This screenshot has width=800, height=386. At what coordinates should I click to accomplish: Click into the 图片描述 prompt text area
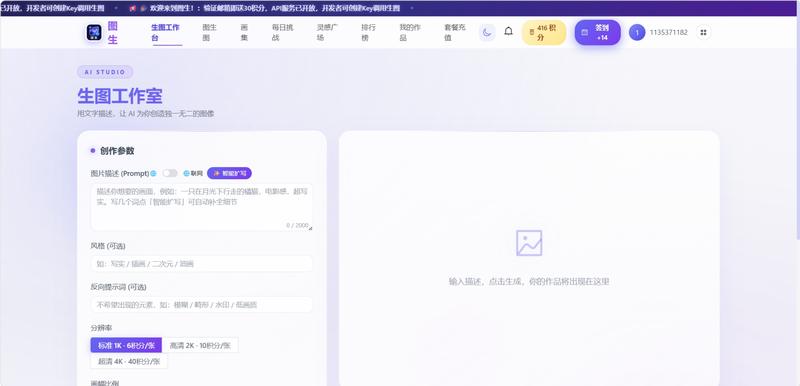click(202, 207)
